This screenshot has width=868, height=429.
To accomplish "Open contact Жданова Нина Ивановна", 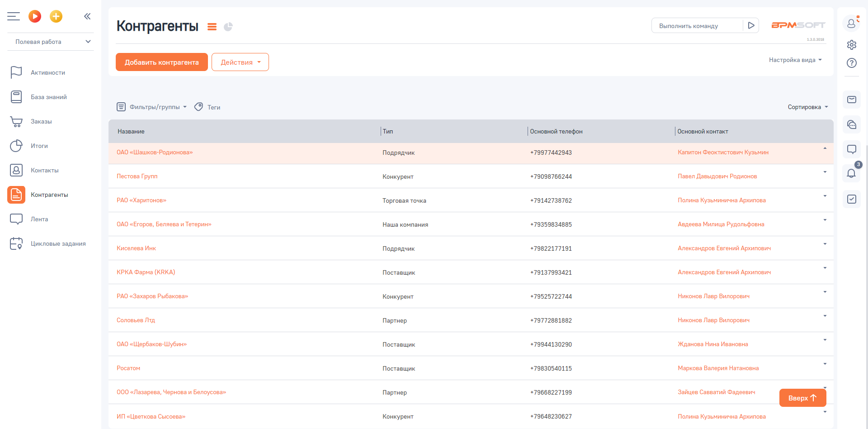I will click(x=713, y=344).
